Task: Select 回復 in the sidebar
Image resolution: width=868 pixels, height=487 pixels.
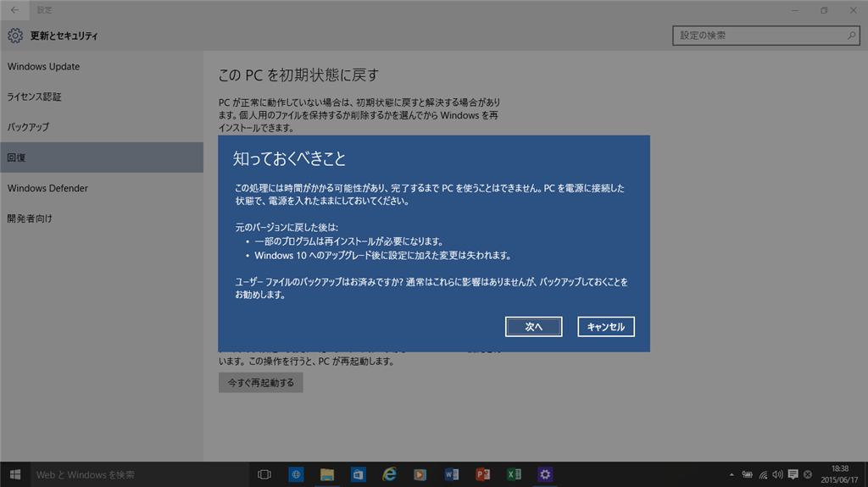Action: (102, 158)
